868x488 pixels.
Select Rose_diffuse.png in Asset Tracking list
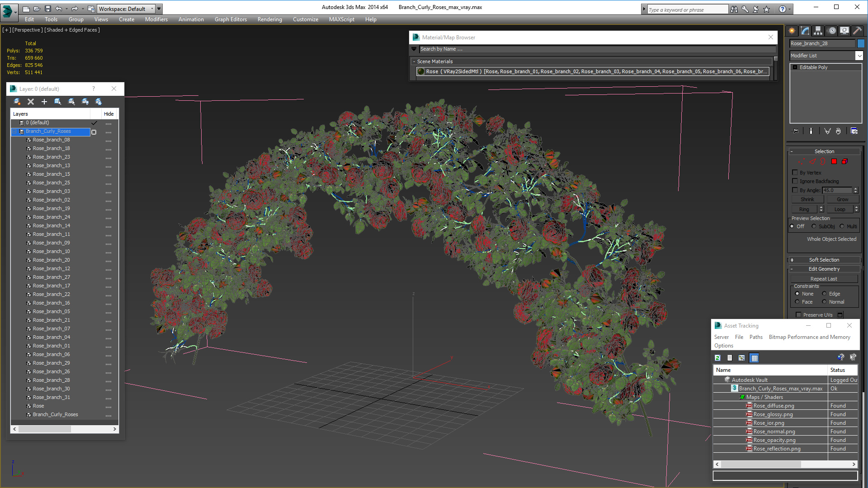[773, 405]
